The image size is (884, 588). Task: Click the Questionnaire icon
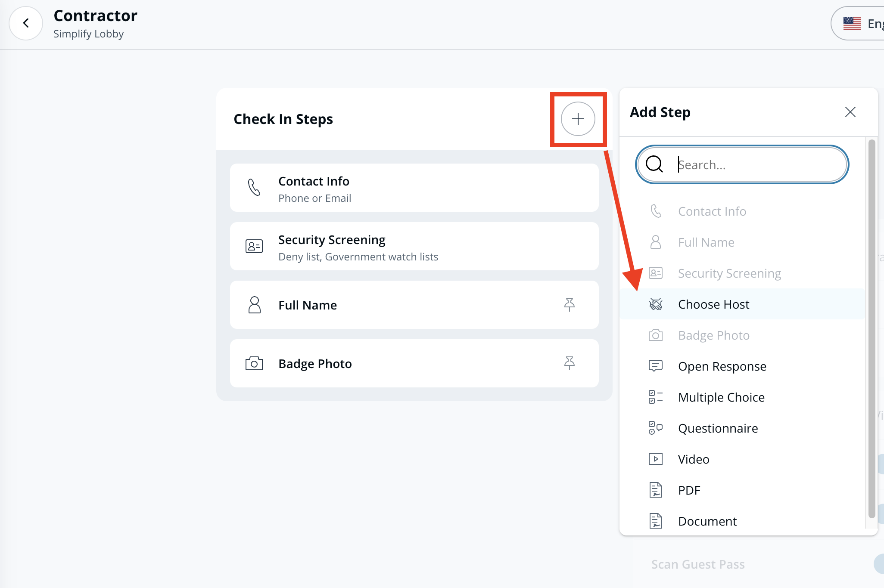[655, 428]
